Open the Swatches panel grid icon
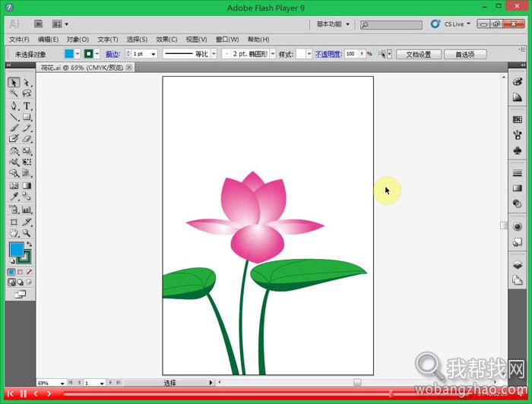 point(517,119)
